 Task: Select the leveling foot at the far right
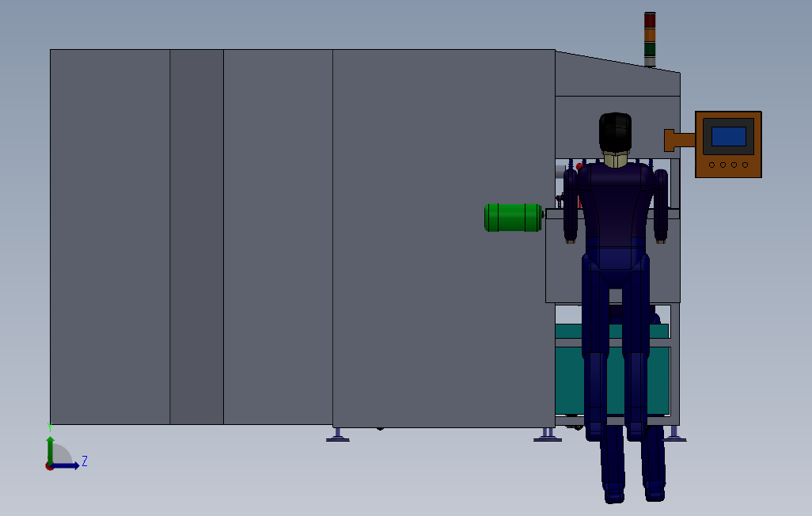pos(674,434)
